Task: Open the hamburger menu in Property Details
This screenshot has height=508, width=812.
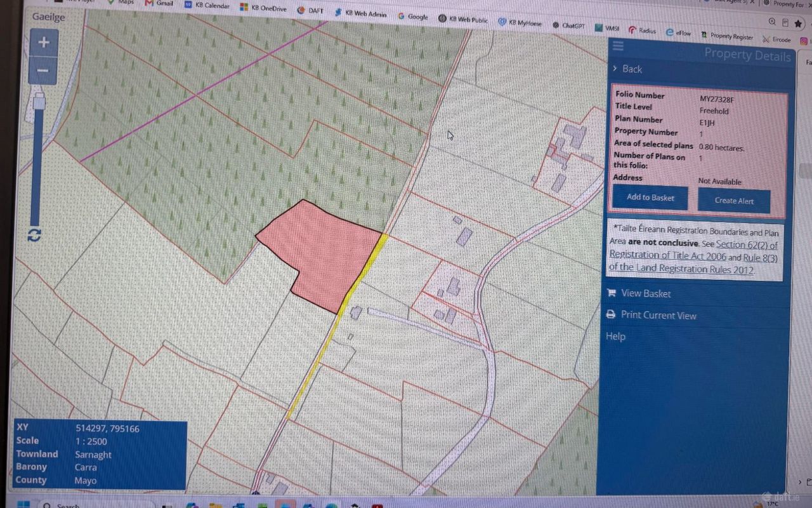Action: [618, 46]
